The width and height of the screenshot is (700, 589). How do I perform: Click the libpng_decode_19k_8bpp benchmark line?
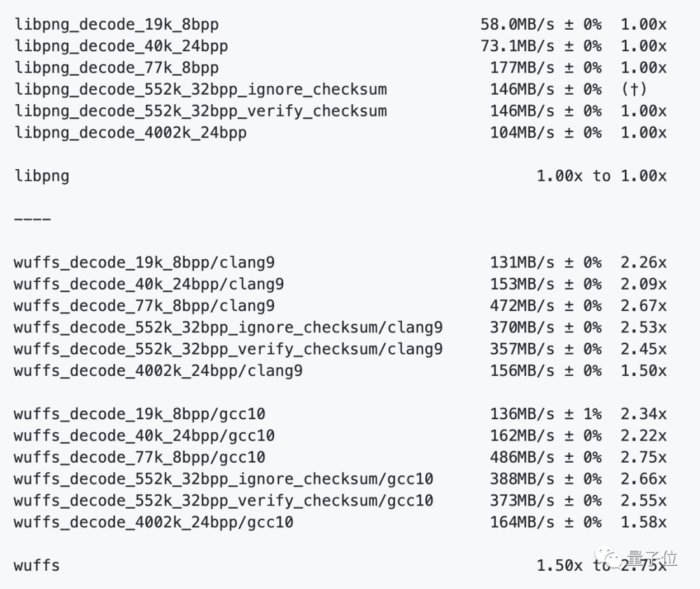tap(117, 25)
